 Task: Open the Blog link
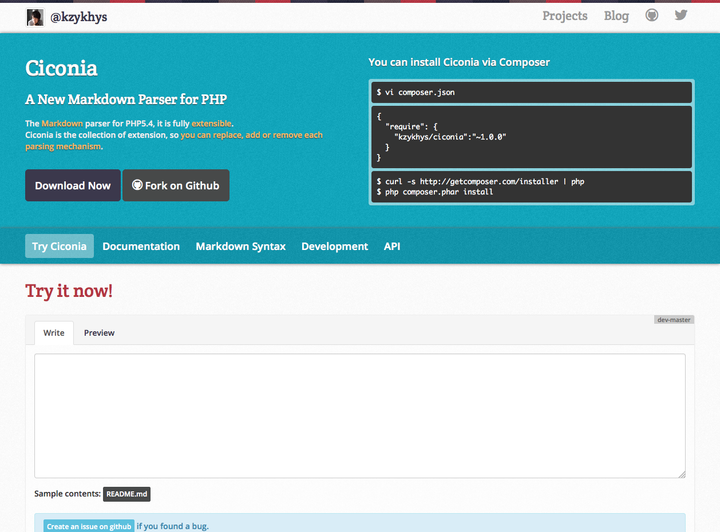616,16
